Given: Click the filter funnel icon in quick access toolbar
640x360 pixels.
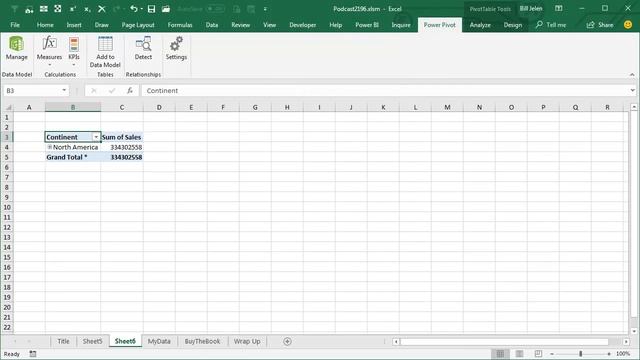Looking at the screenshot, I should point(14,9).
